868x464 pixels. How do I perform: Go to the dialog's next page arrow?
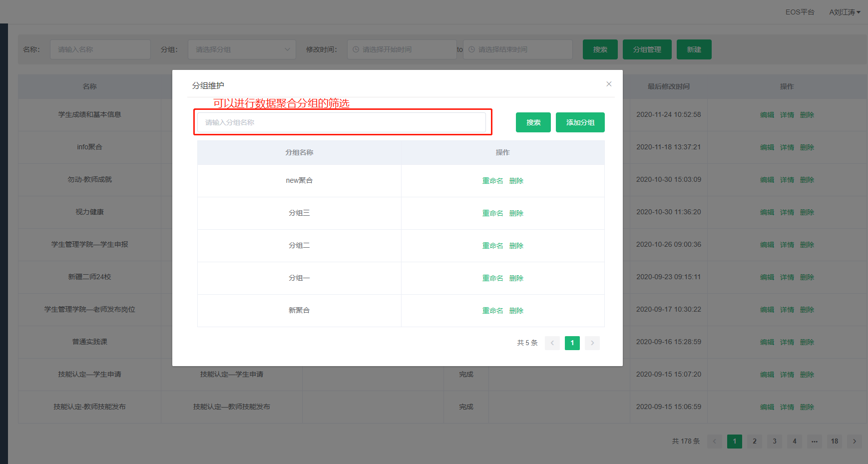click(x=592, y=343)
